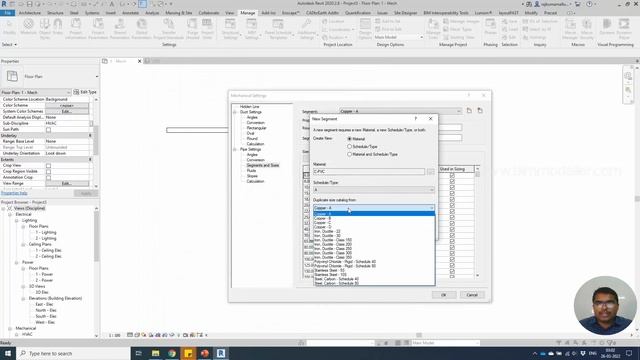
Task: Collapse the Pipe Settings tree node
Action: tap(235, 149)
